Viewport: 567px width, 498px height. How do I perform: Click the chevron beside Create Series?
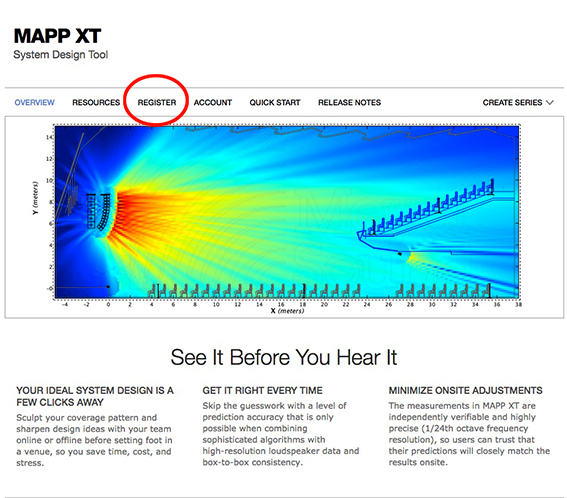click(x=550, y=103)
